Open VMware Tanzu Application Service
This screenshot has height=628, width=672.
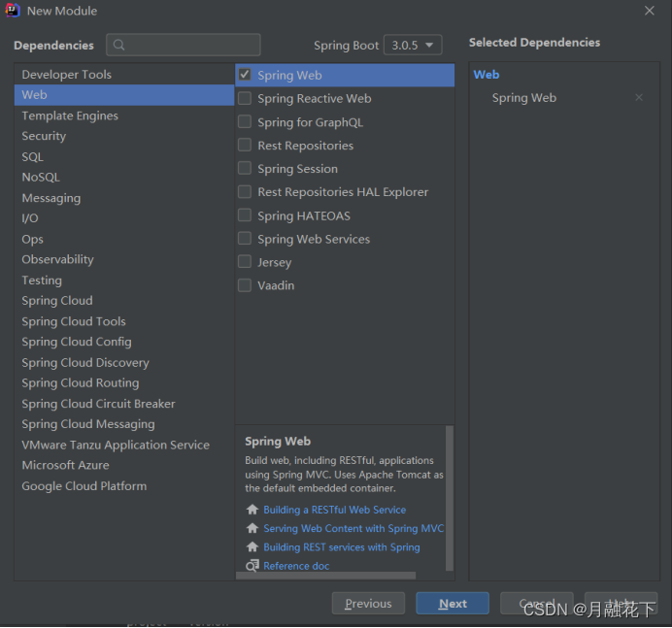(x=124, y=445)
